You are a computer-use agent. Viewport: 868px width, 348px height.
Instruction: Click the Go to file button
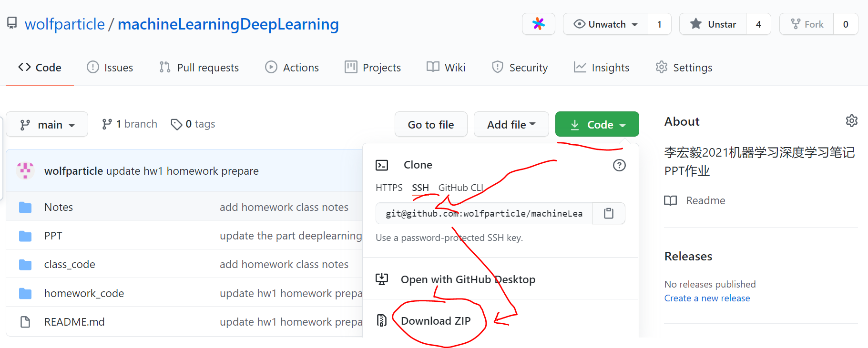431,124
